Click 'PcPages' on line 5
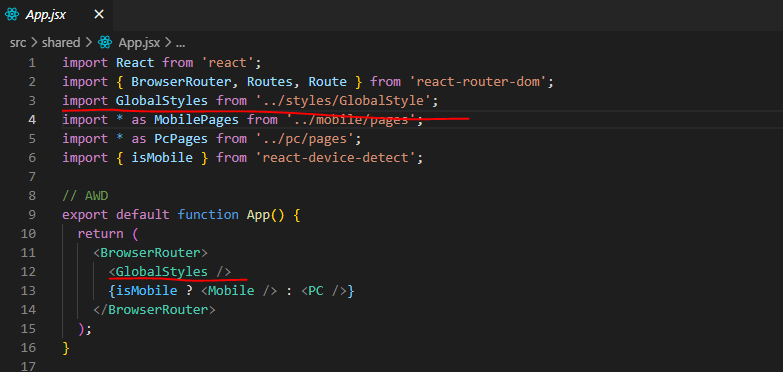The height and width of the screenshot is (372, 783). point(181,139)
